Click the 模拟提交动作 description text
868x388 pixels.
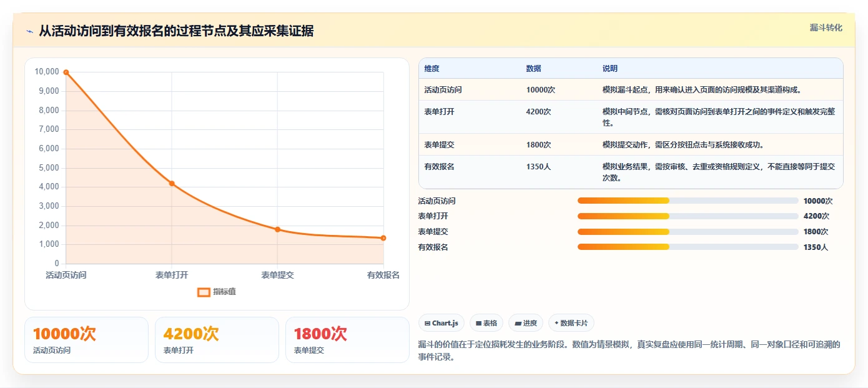683,145
